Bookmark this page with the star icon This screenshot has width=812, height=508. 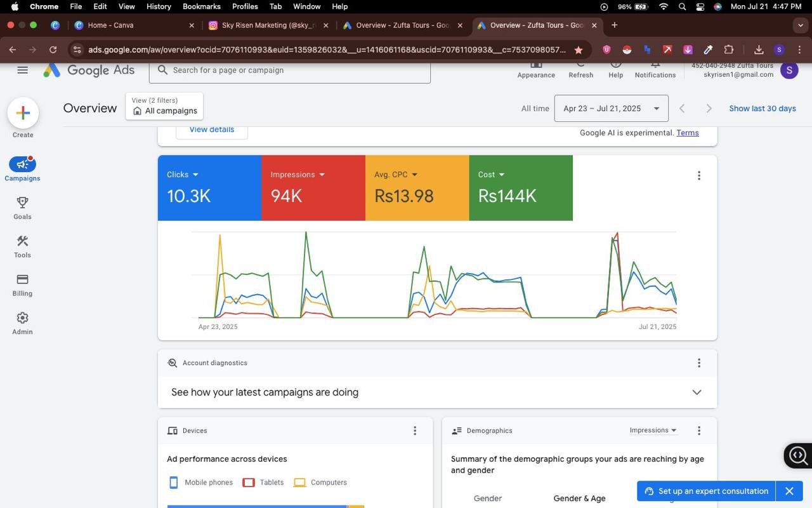[x=578, y=50]
